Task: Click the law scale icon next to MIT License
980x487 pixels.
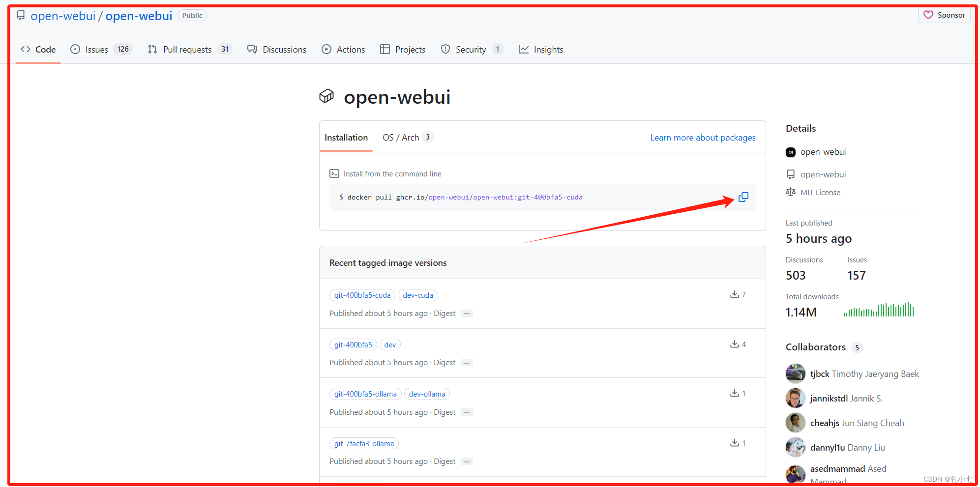Action: coord(790,192)
